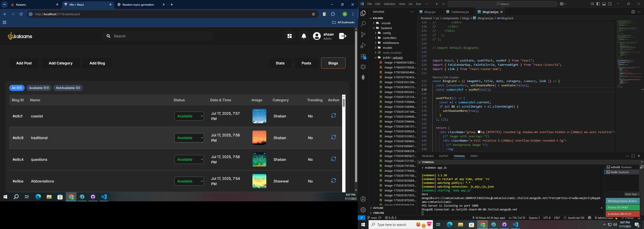This screenshot has width=644, height=229.
Task: Reload the page in Chrome
Action: (21, 14)
